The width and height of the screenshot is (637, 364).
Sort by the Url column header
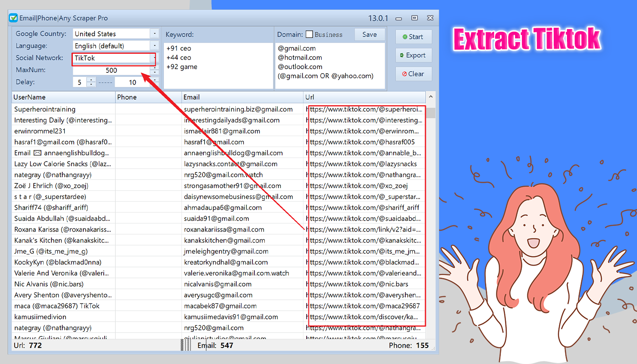coord(364,97)
